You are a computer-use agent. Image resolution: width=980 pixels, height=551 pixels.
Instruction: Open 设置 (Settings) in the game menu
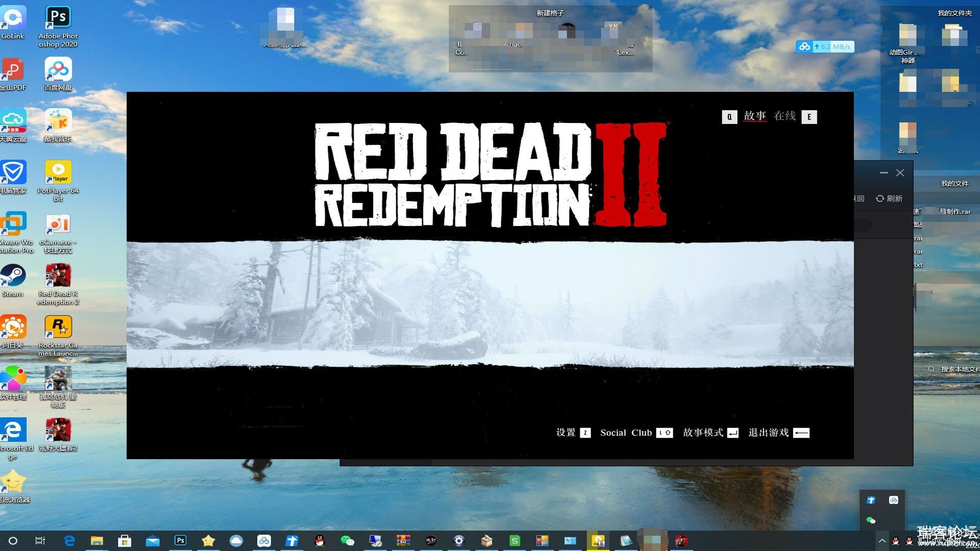pos(566,433)
